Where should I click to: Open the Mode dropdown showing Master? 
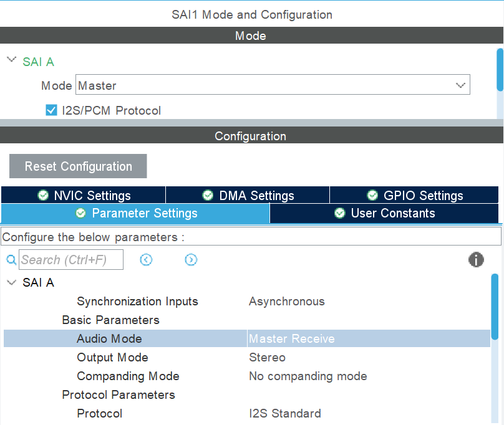click(273, 85)
